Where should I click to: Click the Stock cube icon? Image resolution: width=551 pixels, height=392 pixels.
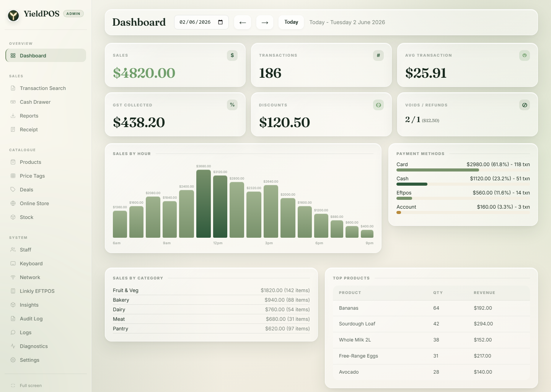coord(13,217)
